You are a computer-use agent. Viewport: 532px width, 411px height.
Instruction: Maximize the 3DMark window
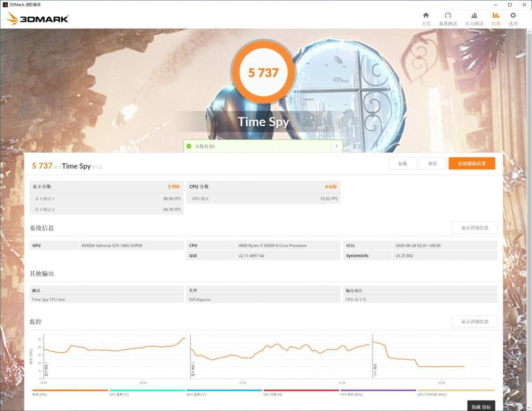(510, 5)
